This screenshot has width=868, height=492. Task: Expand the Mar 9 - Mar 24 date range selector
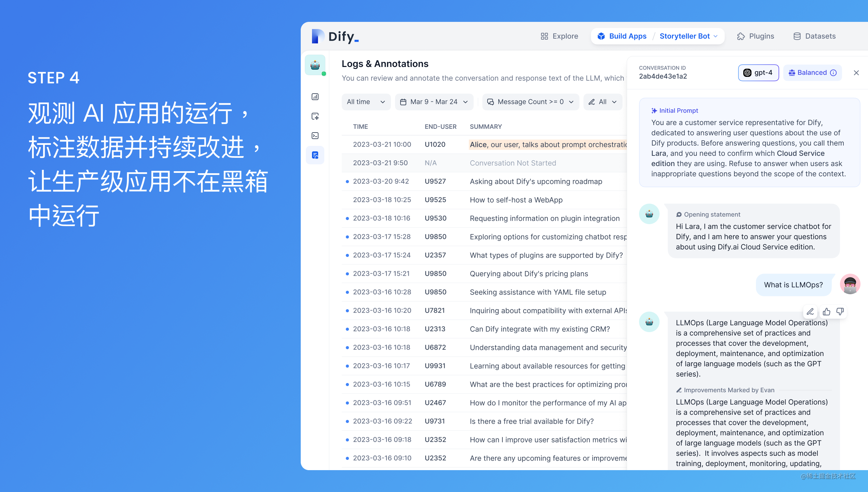[434, 101]
